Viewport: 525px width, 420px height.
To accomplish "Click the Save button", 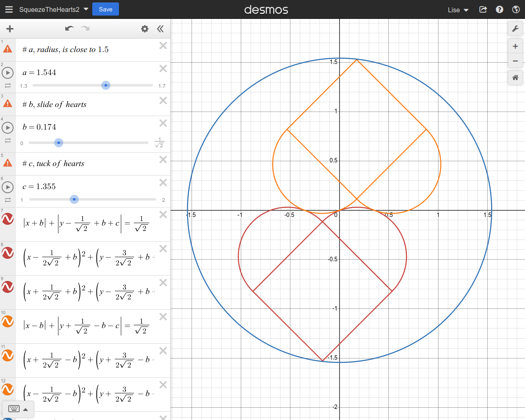I will [105, 9].
